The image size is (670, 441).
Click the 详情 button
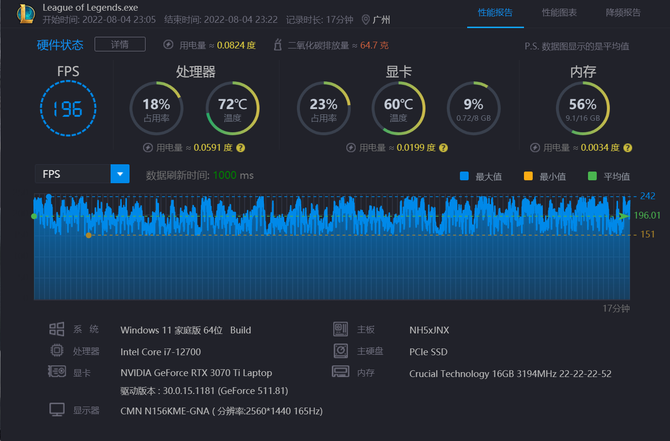[x=120, y=44]
